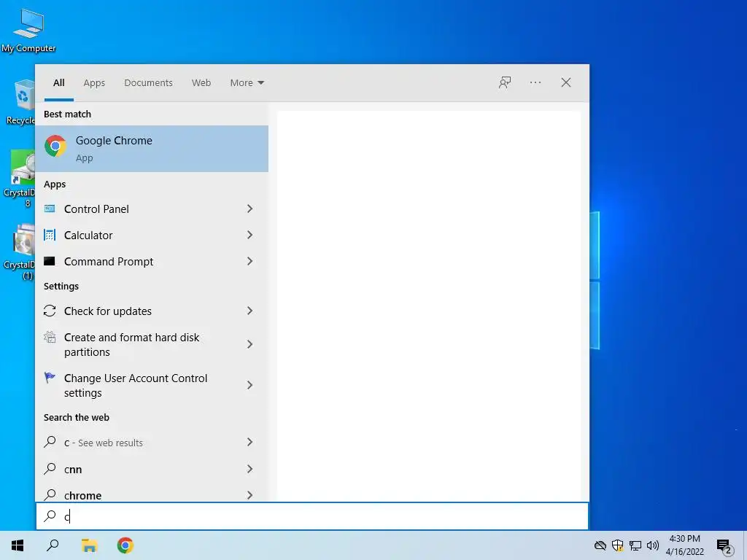Open My Computer desktop icon
Viewport: 747px width, 560px height.
pyautogui.click(x=28, y=31)
